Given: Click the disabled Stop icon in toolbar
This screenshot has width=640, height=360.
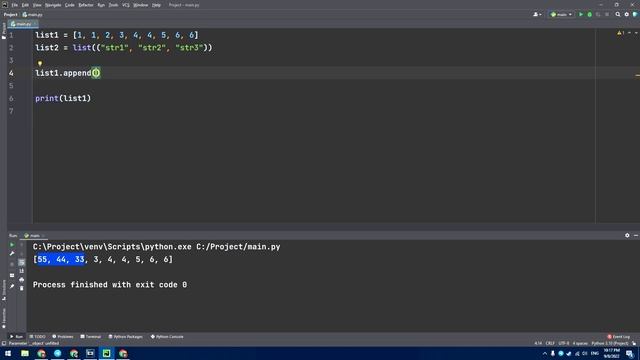Looking at the screenshot, I should tap(607, 14).
